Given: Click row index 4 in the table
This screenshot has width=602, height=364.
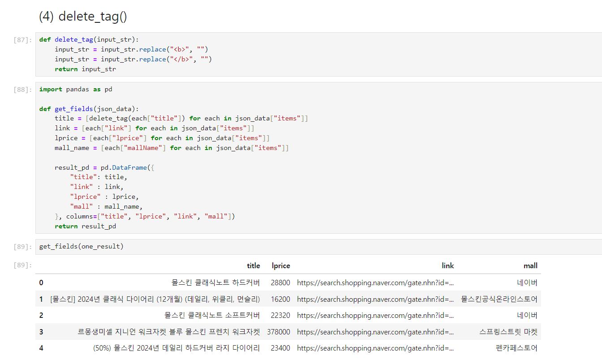Looking at the screenshot, I should click(41, 348).
